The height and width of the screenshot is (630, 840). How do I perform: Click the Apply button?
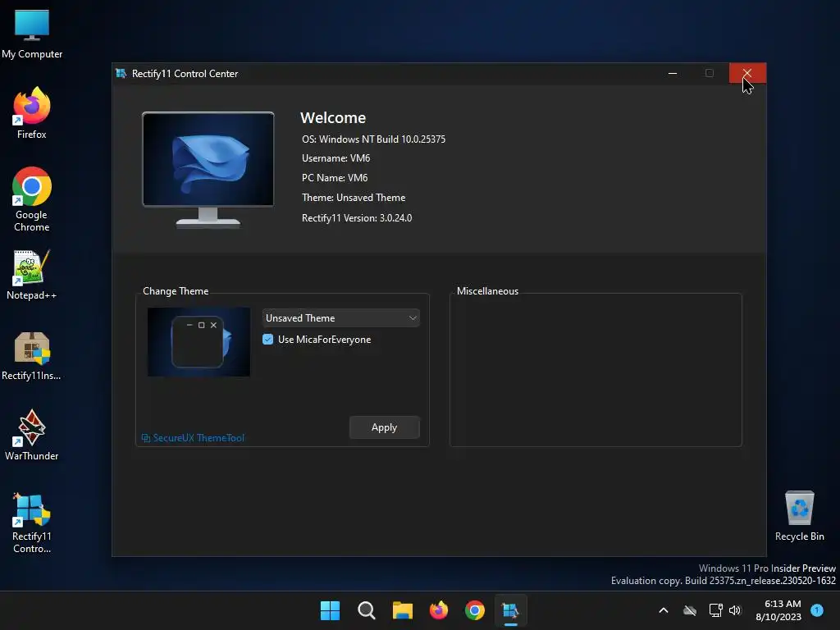pyautogui.click(x=384, y=427)
